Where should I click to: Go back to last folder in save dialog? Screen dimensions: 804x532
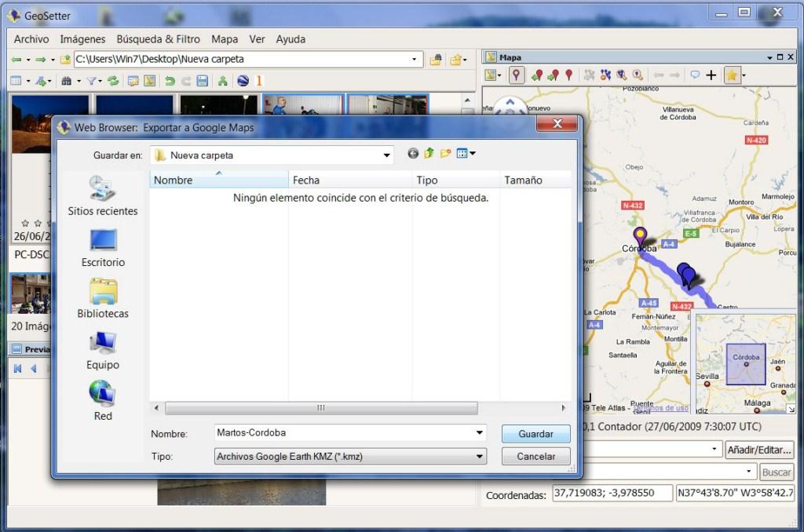point(413,153)
